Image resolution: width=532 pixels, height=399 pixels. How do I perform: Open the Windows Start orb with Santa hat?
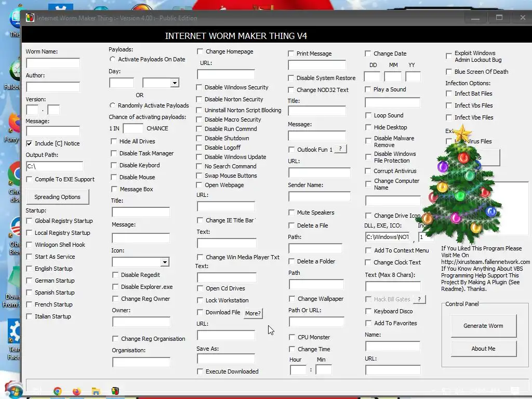coord(13,389)
